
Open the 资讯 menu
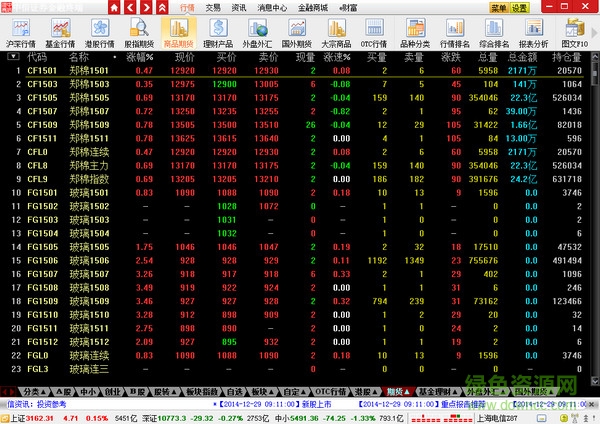tap(238, 7)
